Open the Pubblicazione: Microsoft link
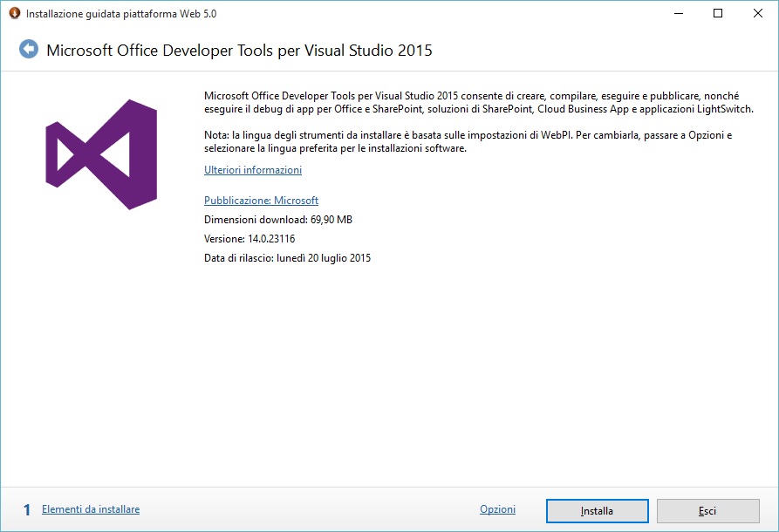The height and width of the screenshot is (532, 779). coord(262,201)
